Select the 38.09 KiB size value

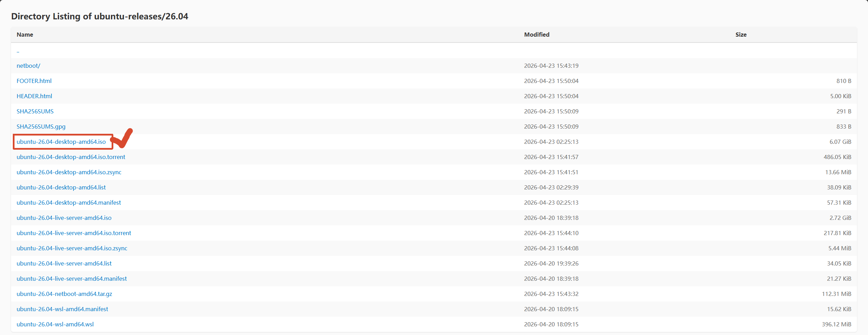point(839,187)
